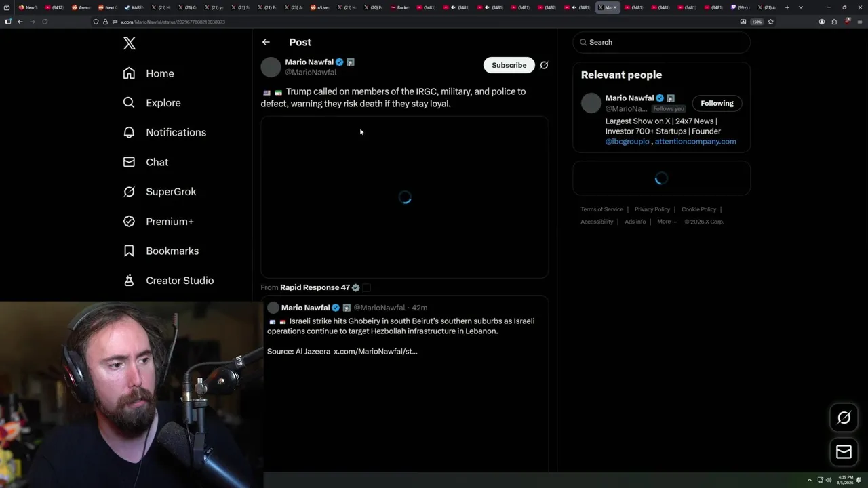Click the x.com/MarioNawfal/st... link in quoted post

376,352
